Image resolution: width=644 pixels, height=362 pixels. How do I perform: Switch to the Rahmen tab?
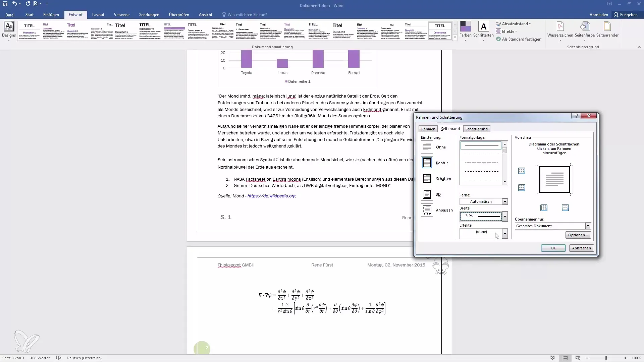tap(428, 129)
